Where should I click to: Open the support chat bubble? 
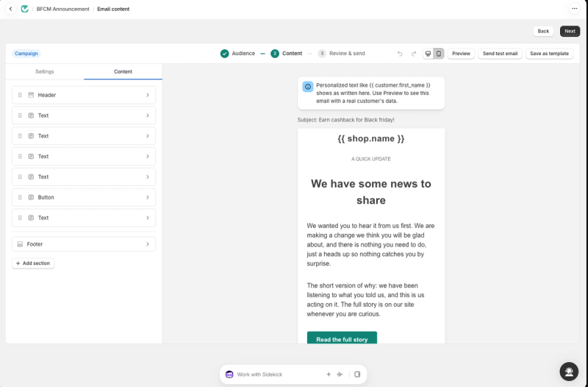click(569, 372)
